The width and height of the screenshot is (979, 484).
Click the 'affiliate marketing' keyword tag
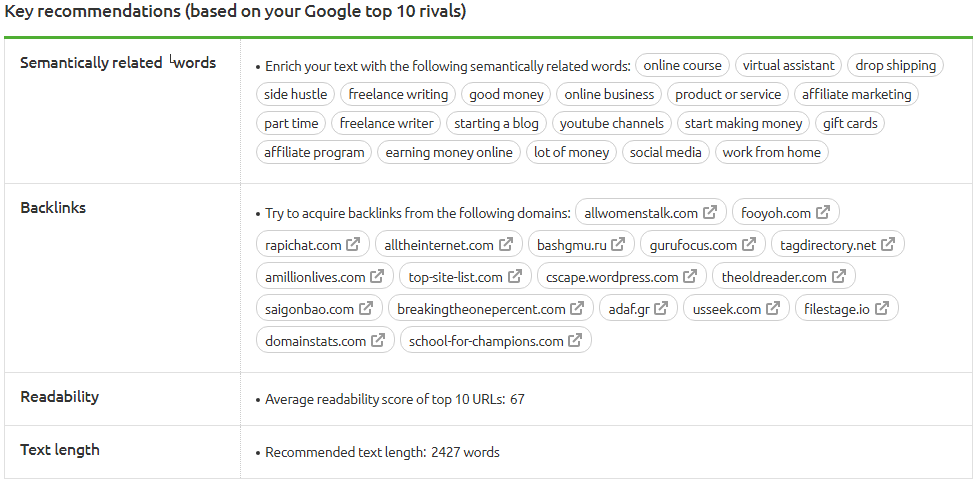[856, 94]
